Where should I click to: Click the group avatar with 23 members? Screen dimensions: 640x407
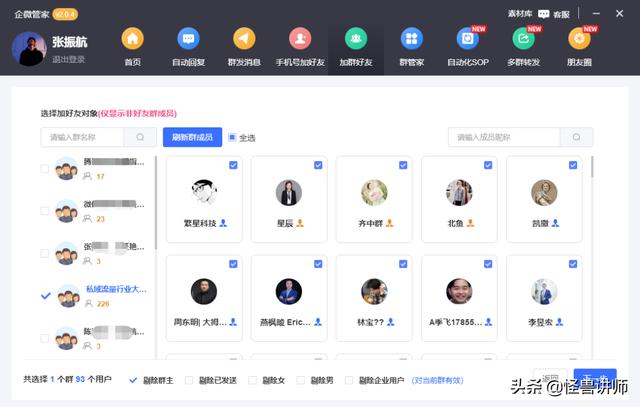[x=66, y=211]
